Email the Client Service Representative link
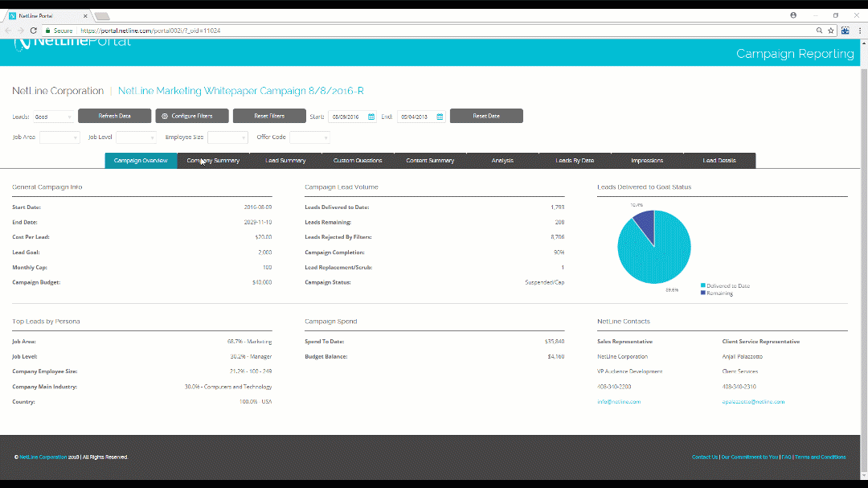 (x=753, y=402)
